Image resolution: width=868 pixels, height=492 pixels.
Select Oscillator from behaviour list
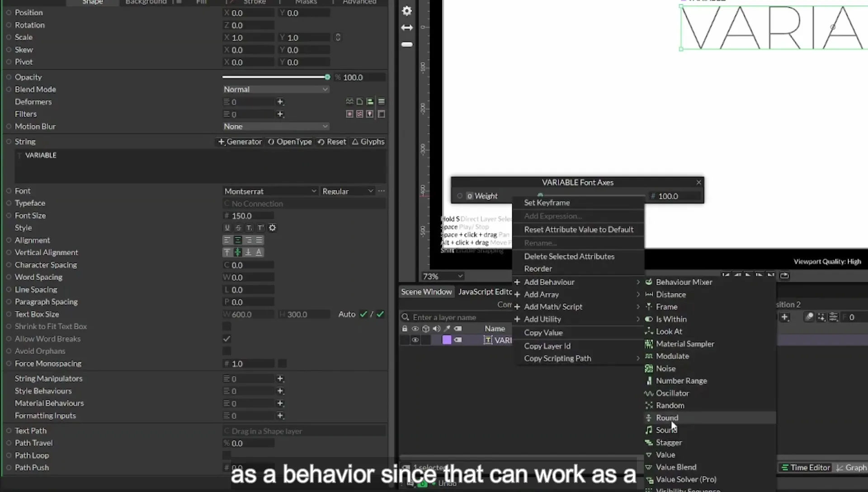coord(709,393)
